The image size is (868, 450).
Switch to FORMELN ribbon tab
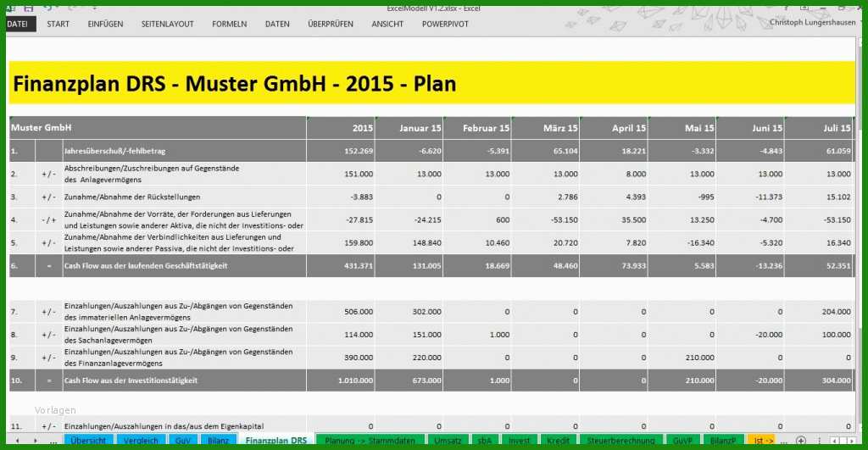coord(229,24)
